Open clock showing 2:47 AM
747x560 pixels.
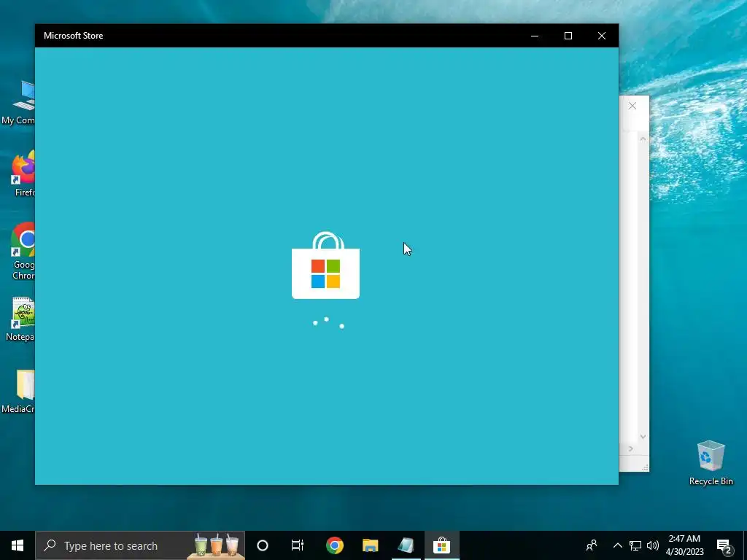(684, 545)
